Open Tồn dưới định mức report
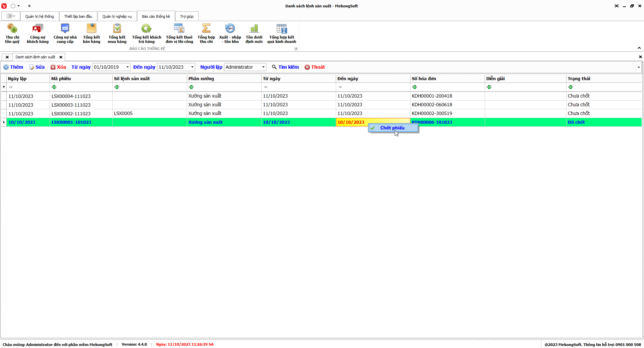Viewport: 644px width, 348px height. point(254,34)
